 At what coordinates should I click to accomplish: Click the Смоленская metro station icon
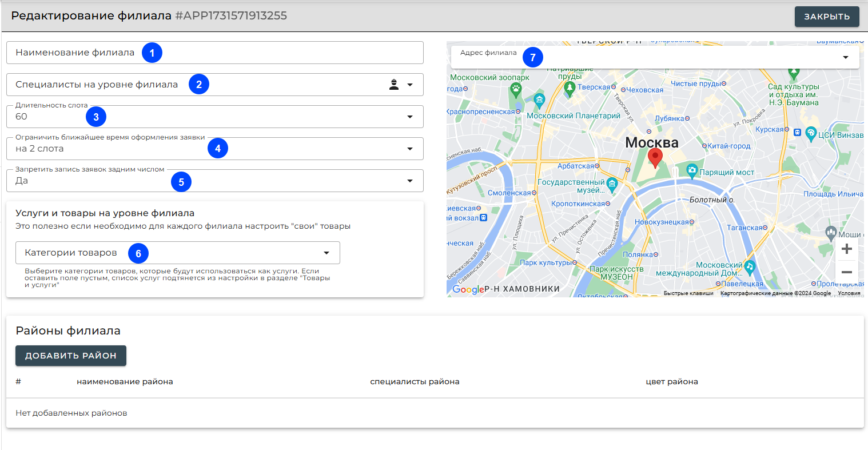tap(534, 193)
